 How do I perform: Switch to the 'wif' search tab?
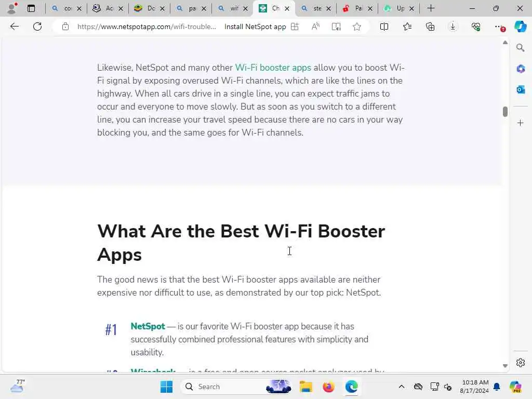click(x=232, y=8)
